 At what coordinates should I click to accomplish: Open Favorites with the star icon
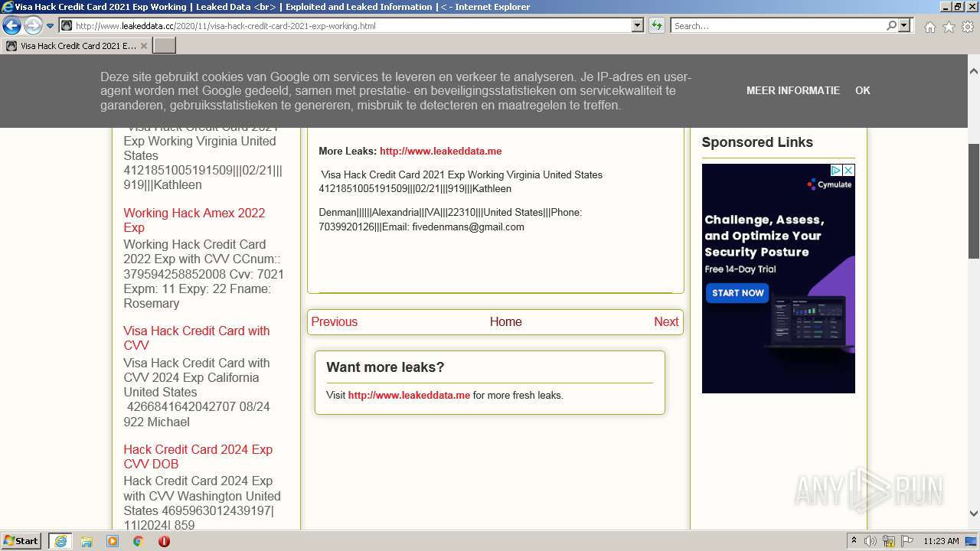[949, 27]
